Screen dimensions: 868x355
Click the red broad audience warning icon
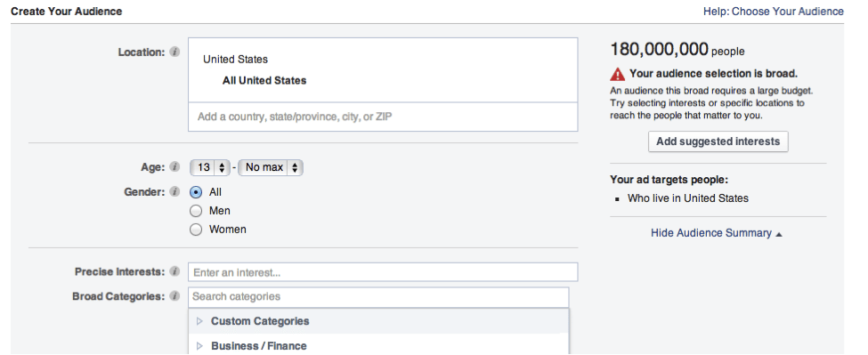[x=617, y=74]
